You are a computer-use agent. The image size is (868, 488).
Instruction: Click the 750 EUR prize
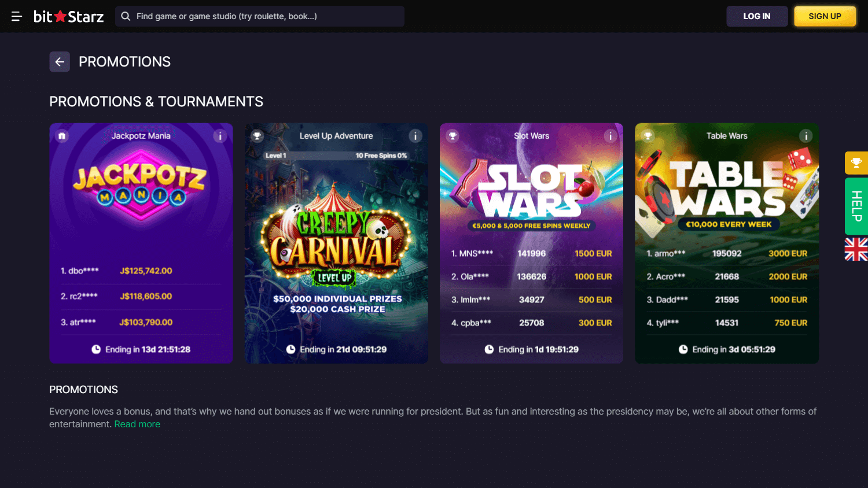tap(790, 323)
